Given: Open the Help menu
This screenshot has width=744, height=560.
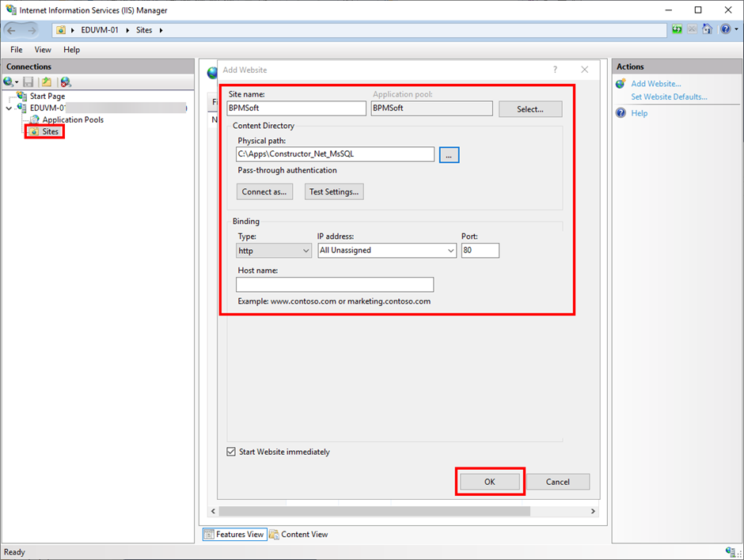Looking at the screenshot, I should click(72, 50).
